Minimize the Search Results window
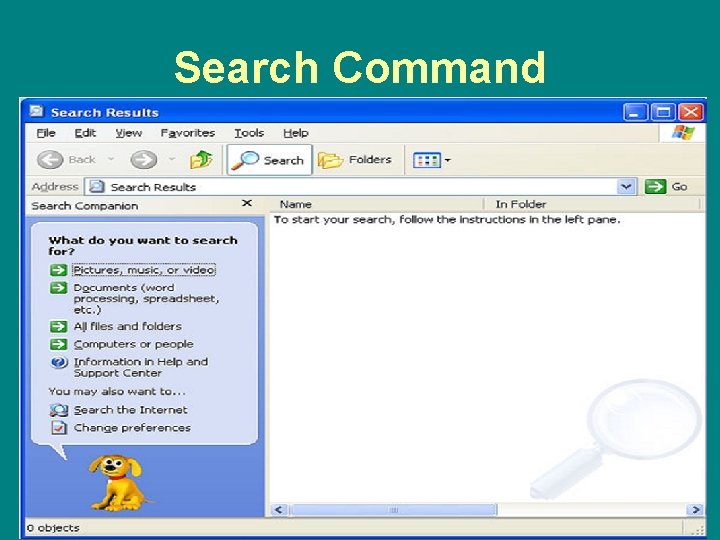The image size is (720, 540). tap(635, 112)
